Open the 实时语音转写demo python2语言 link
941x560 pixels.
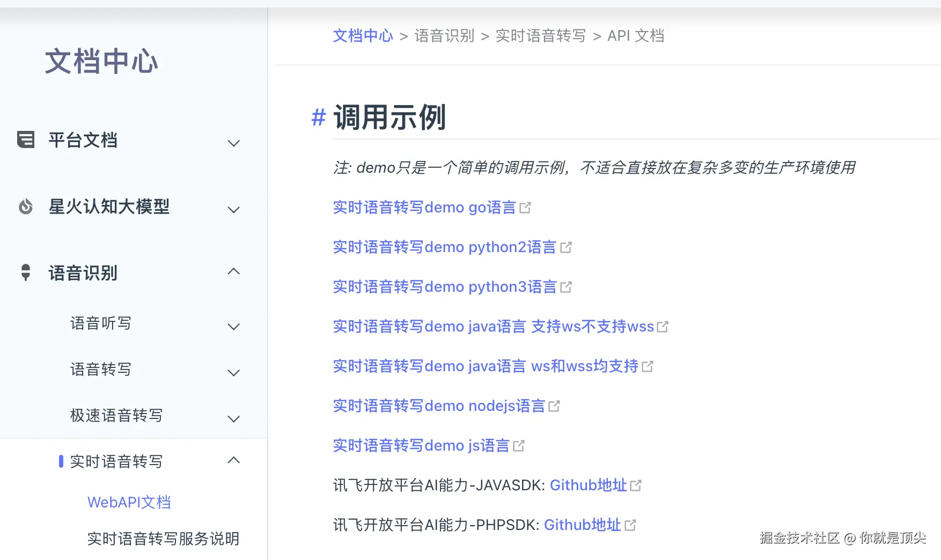pos(443,247)
